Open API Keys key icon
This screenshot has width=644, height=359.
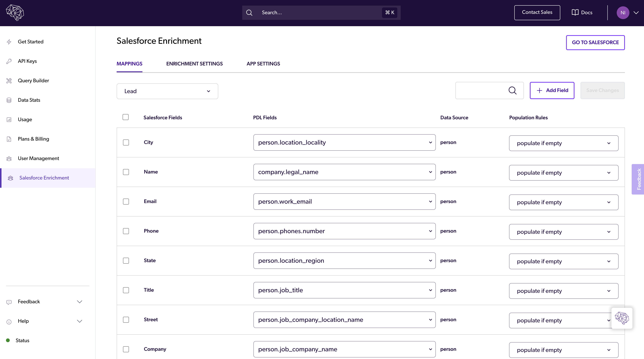[9, 61]
